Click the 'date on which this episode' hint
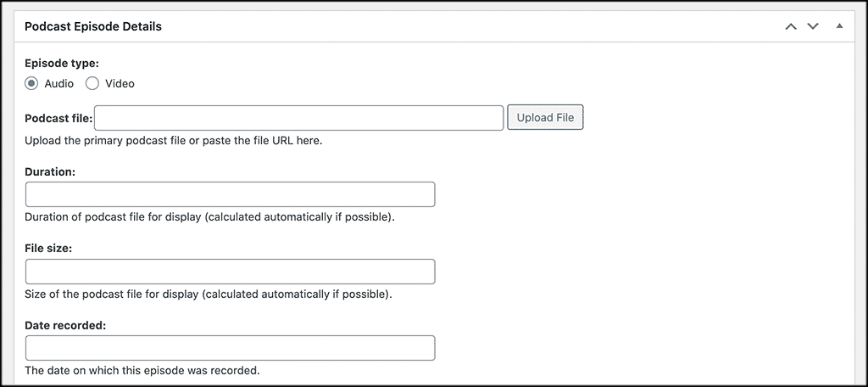The image size is (868, 387). pos(142,370)
